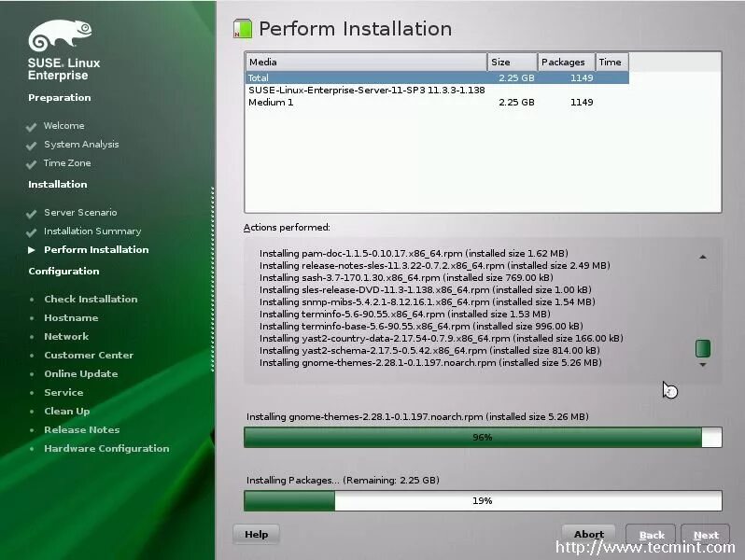Image resolution: width=745 pixels, height=560 pixels.
Task: Click the Preparation section heading
Action: 60,97
